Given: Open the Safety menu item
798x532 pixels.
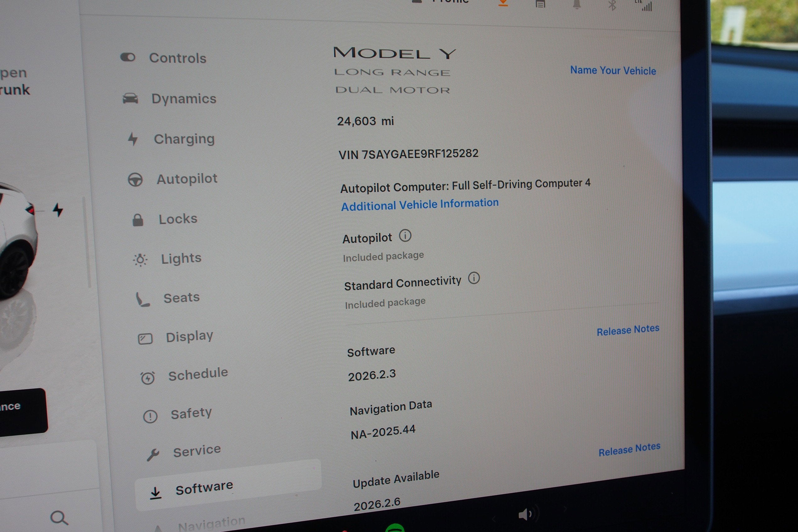Looking at the screenshot, I should pyautogui.click(x=191, y=414).
